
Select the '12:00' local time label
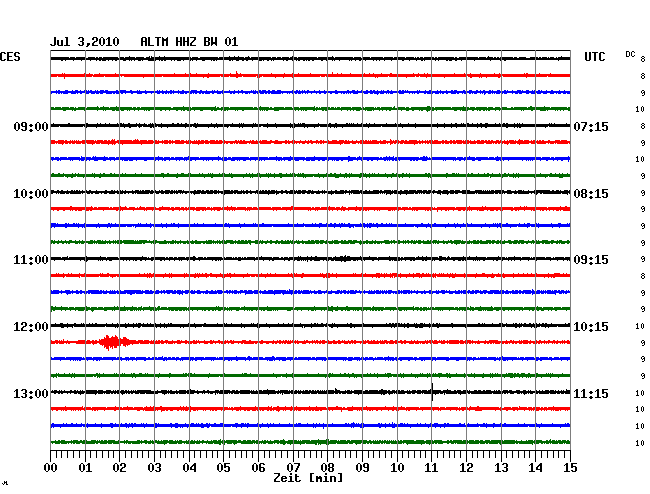point(31,327)
